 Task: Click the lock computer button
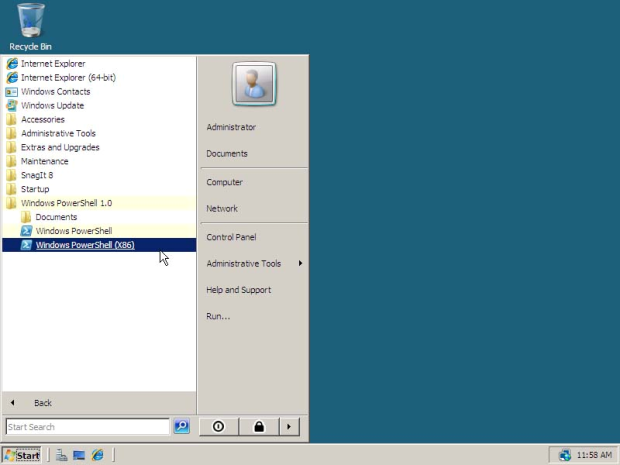(259, 427)
